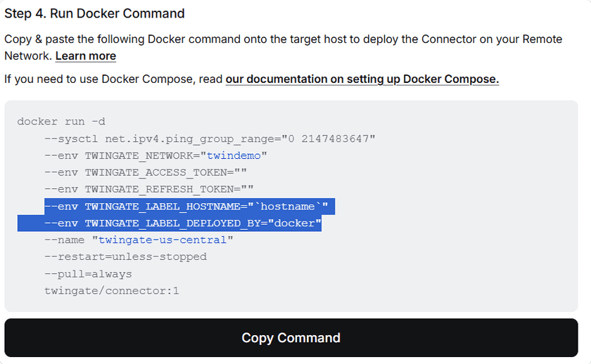Viewport: 591px width, 364px height.
Task: Click the TWINGATE_REFRESH_TOKEN line
Action: pos(148,189)
